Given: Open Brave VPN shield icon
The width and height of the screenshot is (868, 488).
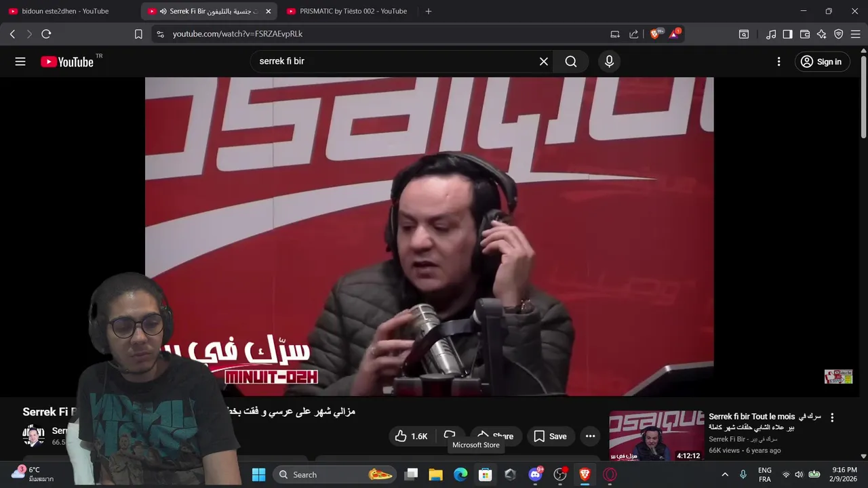Looking at the screenshot, I should pos(839,34).
